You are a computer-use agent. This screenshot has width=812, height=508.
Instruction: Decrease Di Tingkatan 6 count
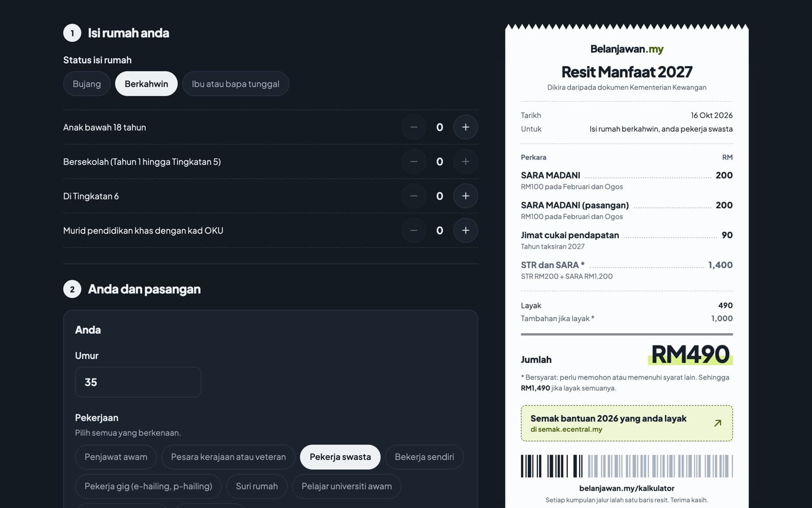(414, 196)
